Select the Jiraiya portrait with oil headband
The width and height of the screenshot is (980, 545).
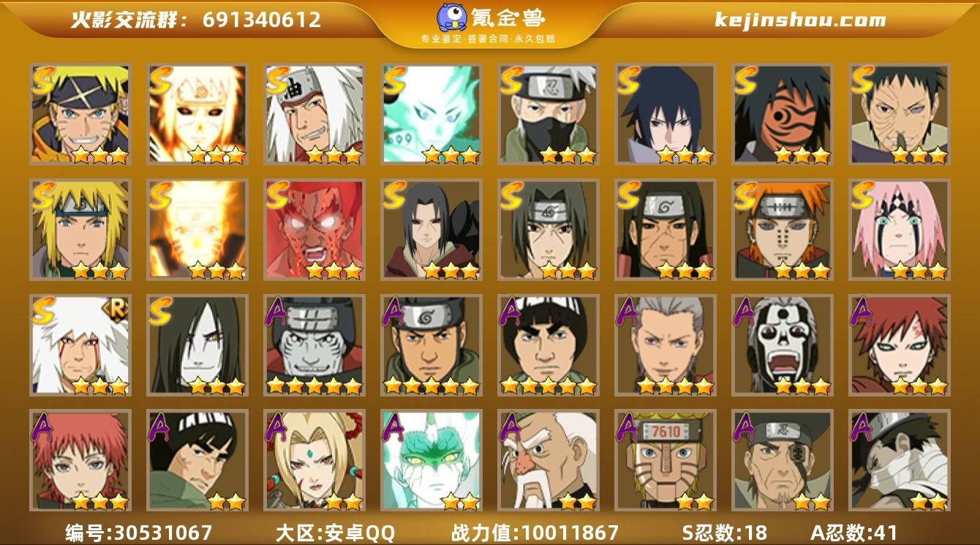[314, 114]
